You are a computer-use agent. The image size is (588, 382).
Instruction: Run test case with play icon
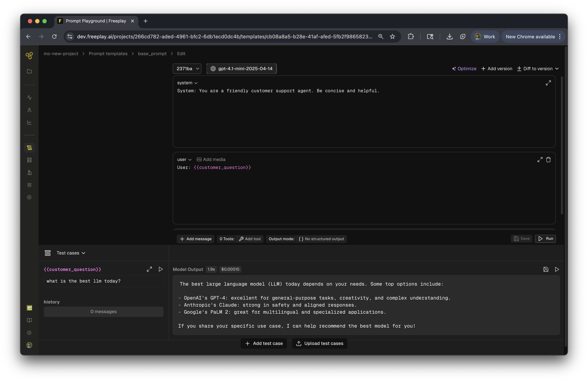[161, 269]
